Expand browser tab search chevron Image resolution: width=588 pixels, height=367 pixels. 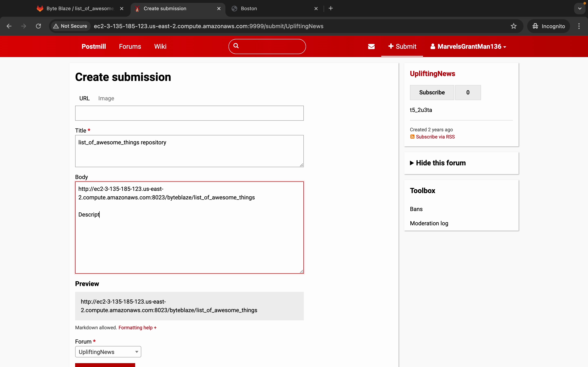579,9
